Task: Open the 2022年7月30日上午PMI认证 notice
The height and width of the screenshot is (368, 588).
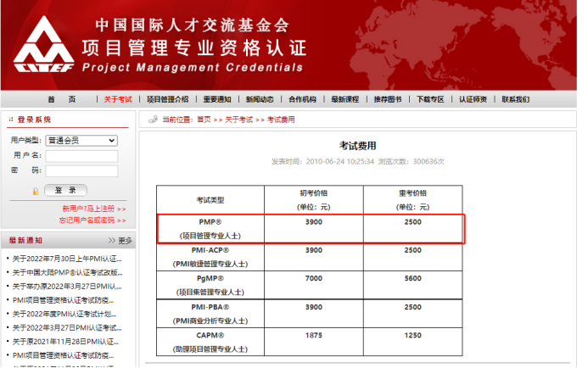Action: [x=67, y=259]
